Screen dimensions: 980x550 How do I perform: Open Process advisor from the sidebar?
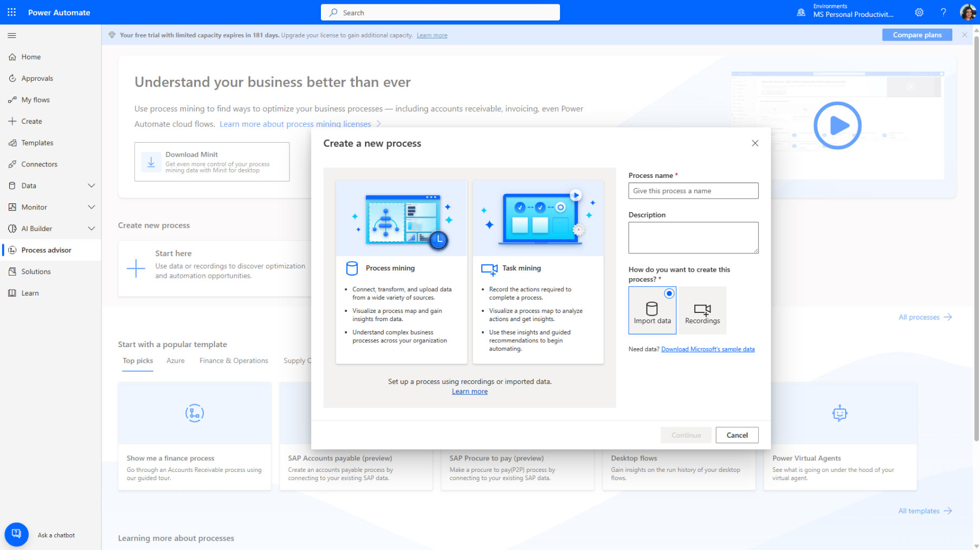click(x=46, y=250)
